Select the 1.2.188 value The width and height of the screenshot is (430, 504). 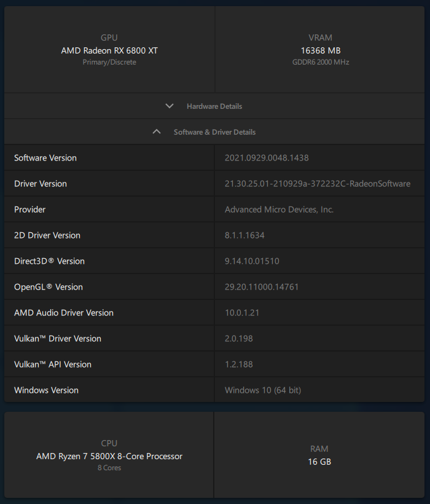[238, 364]
